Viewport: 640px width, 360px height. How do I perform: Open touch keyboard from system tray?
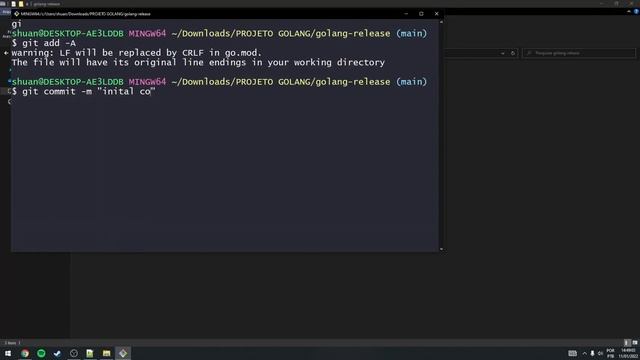573,353
